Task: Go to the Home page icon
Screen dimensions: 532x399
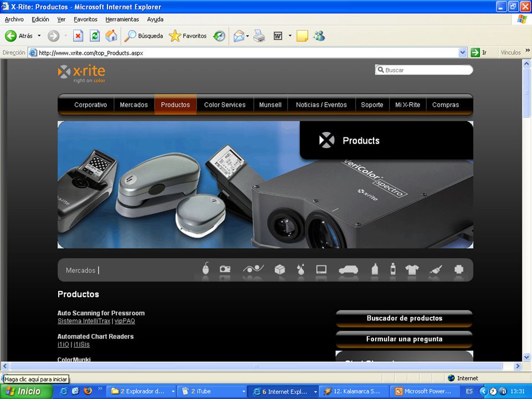Action: (x=111, y=35)
